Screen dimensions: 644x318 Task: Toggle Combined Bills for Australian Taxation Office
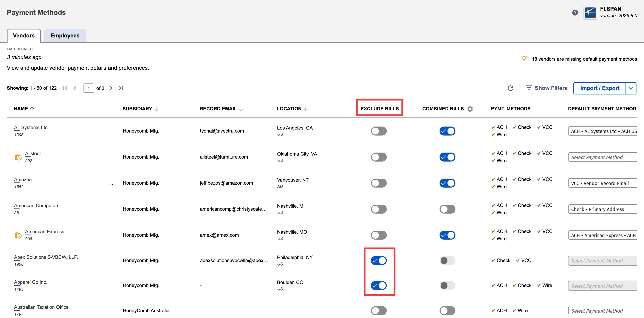tap(447, 310)
